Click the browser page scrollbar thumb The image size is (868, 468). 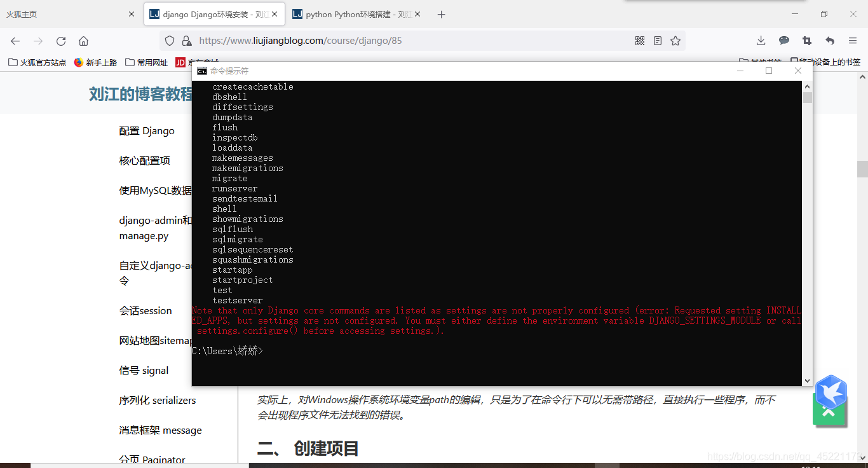[862, 169]
